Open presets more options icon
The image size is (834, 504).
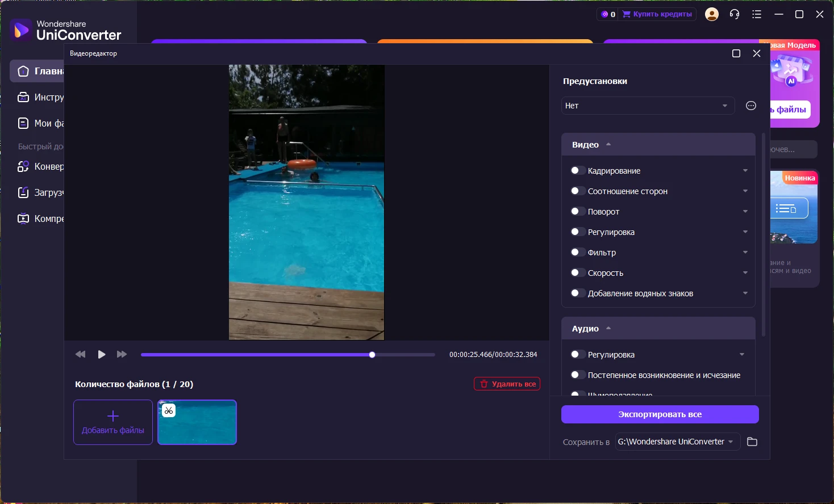pos(751,106)
